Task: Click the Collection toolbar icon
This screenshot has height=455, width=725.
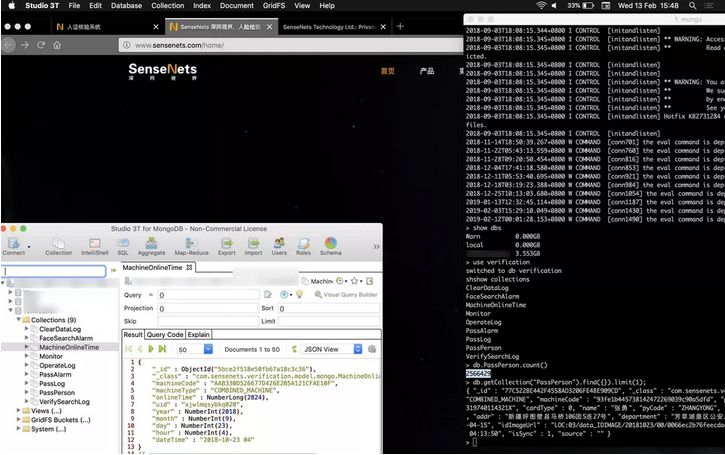Action: [x=58, y=246]
